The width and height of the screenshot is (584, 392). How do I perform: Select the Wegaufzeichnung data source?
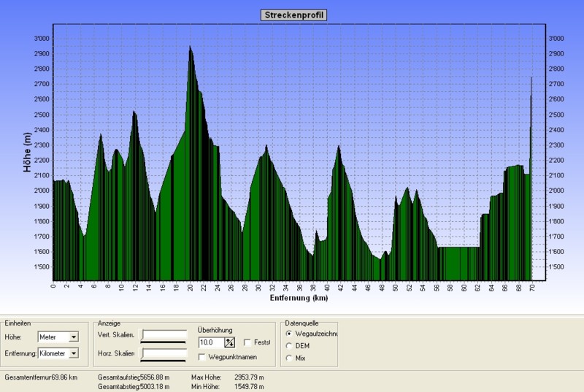pos(290,334)
